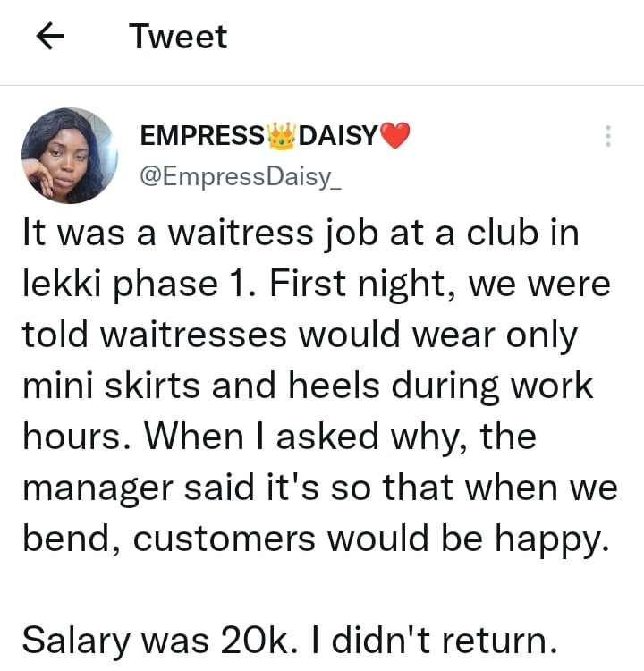Open EmpressDaisy's profile picture
This screenshot has height=671, width=644.
pyautogui.click(x=68, y=156)
